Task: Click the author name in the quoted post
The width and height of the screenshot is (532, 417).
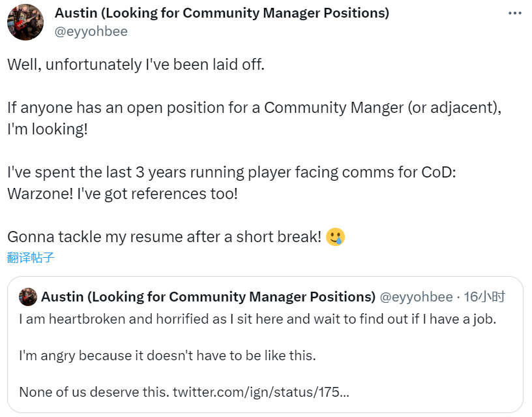Action: [x=208, y=297]
